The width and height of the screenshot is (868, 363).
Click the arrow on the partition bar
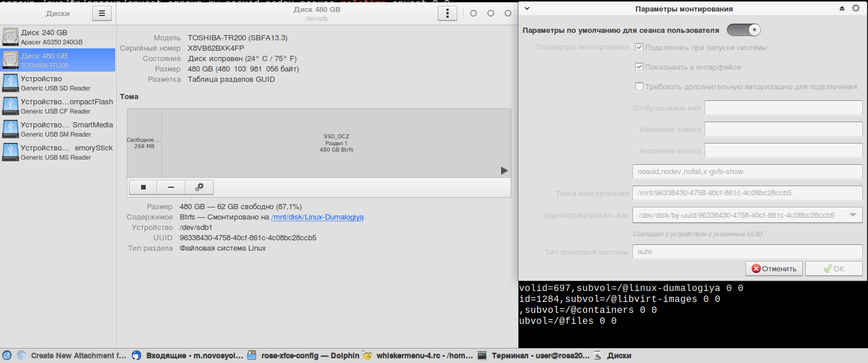(504, 171)
